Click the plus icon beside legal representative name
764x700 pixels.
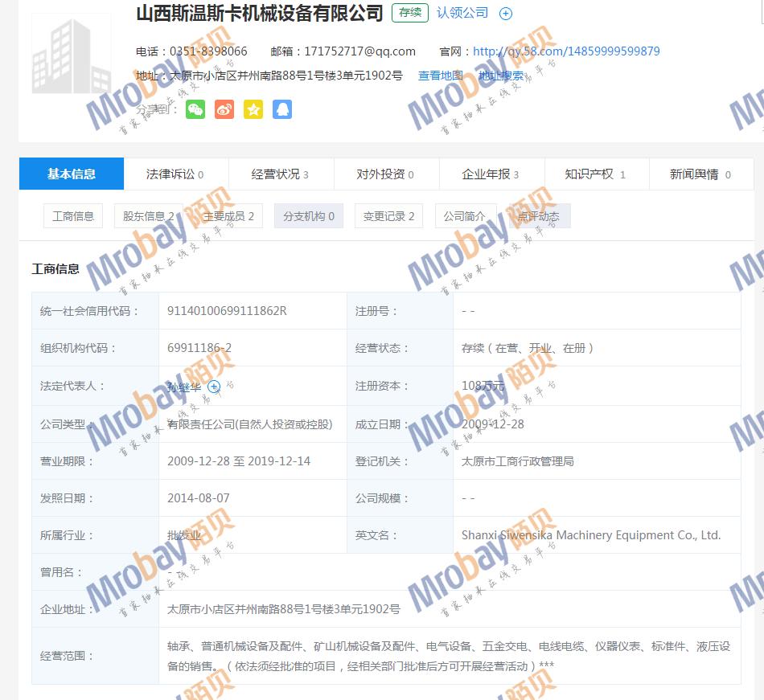tap(214, 387)
